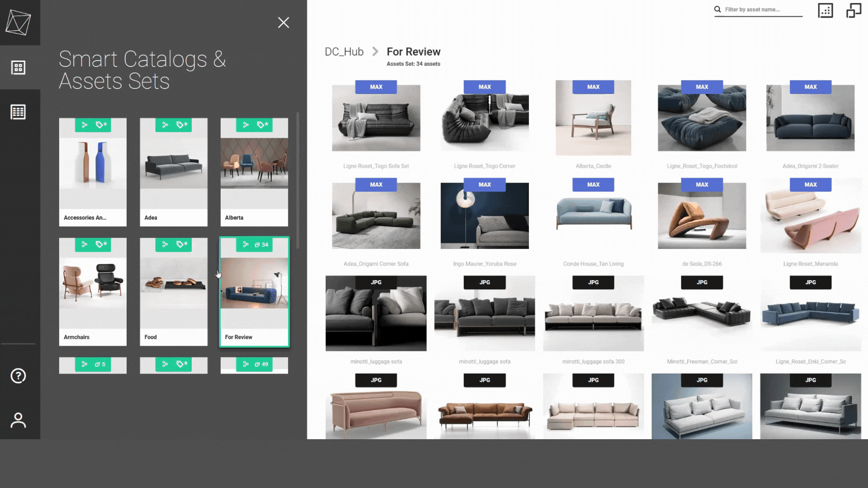
Task: Open Adea_Origami 2-Seater thumbnail
Action: coord(811,118)
